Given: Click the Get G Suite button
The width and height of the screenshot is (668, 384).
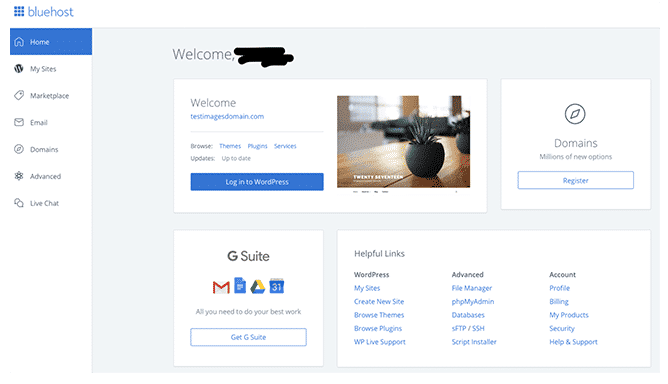Looking at the screenshot, I should pos(248,337).
